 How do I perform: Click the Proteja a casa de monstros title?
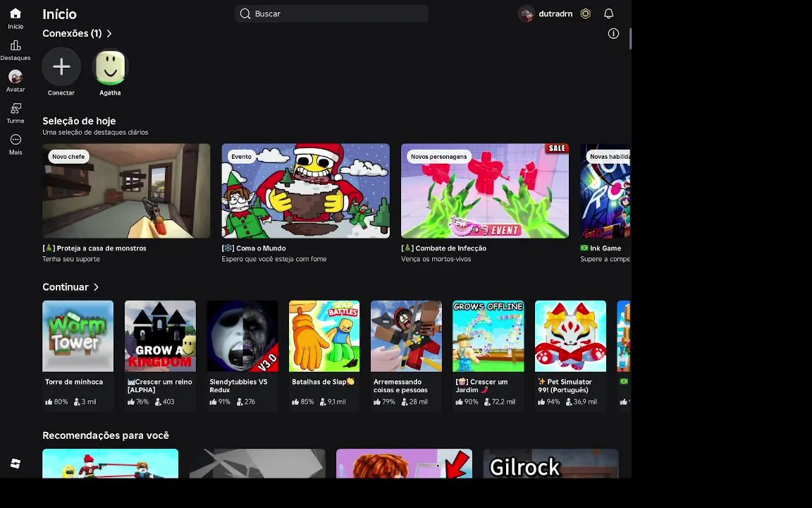(94, 248)
